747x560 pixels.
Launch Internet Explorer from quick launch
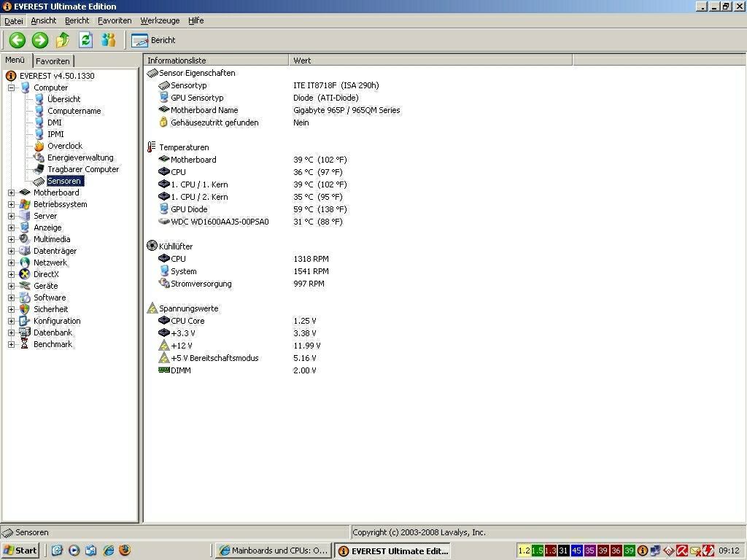[109, 550]
